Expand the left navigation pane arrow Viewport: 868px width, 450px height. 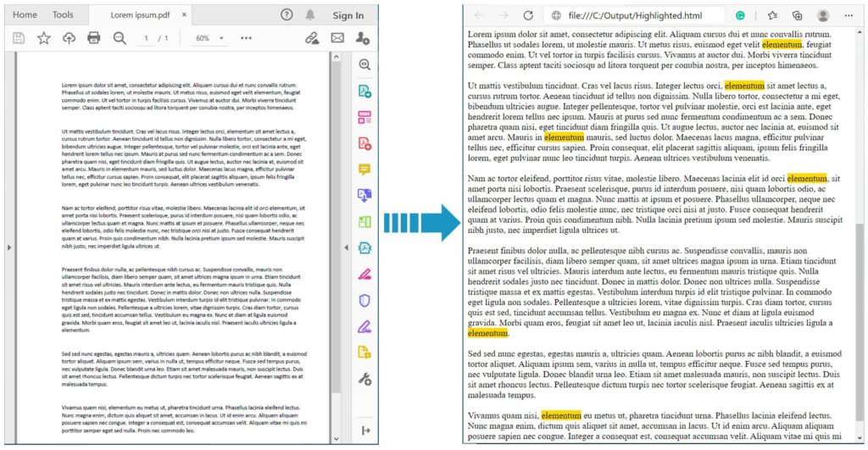click(8, 247)
